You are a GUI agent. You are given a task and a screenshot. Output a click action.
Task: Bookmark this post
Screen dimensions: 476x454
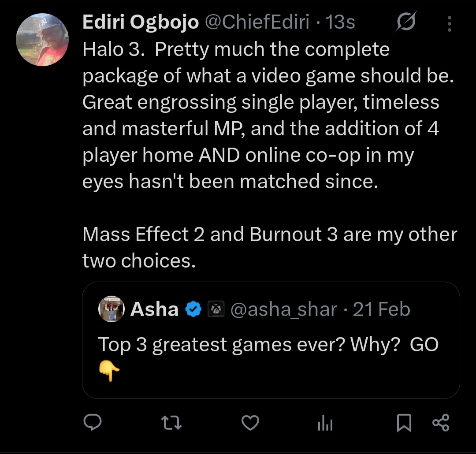pos(404,423)
